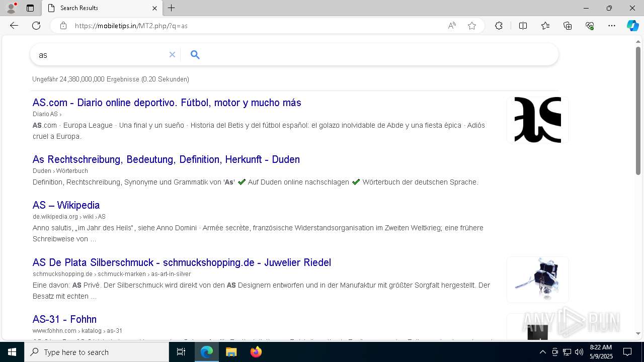Screen dimensions: 644x362
Task: Open Copilot sidebar icon
Action: pos(632,26)
